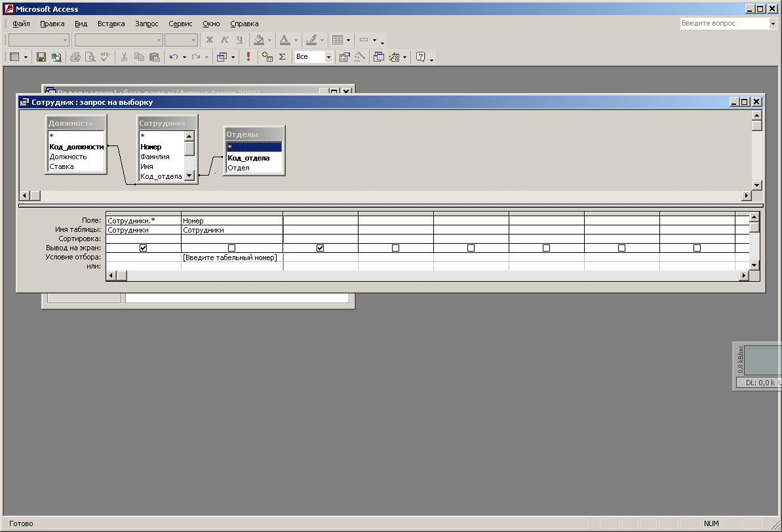Open the Вставка menu
This screenshot has width=782, height=532.
[111, 24]
